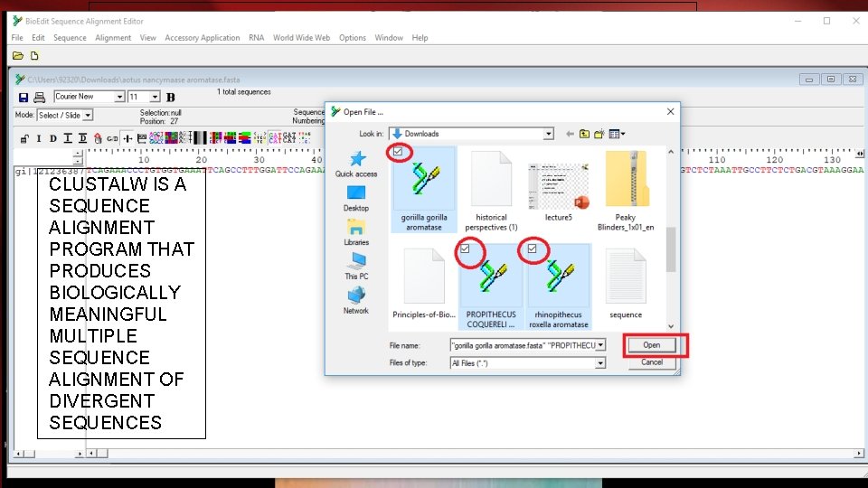Image resolution: width=868 pixels, height=488 pixels.
Task: Select Network in dialog sidebar
Action: pyautogui.click(x=356, y=301)
